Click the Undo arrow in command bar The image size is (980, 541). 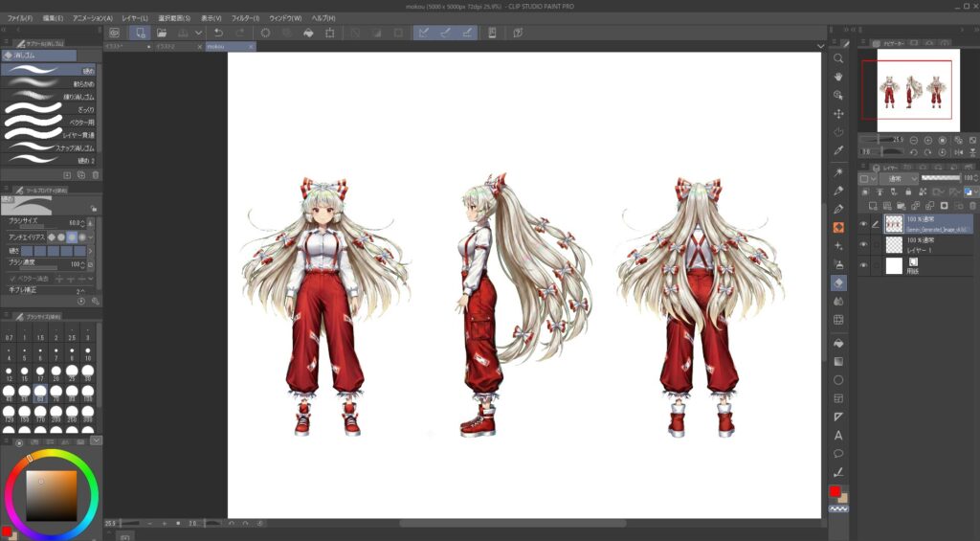219,33
